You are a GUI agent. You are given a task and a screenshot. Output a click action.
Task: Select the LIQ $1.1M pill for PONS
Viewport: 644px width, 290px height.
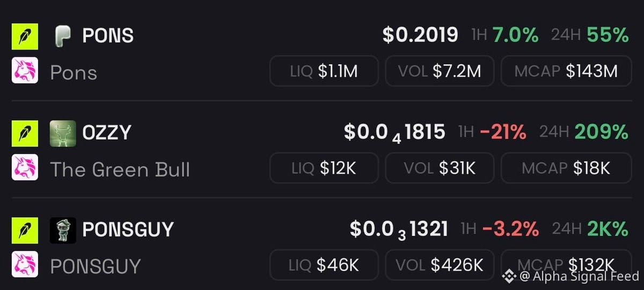[x=324, y=71]
